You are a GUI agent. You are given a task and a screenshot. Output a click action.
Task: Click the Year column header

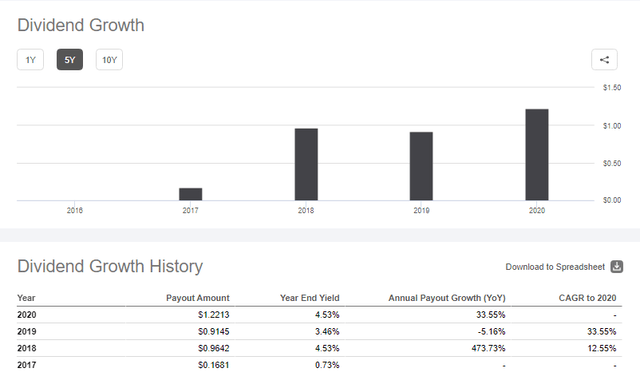pyautogui.click(x=26, y=298)
